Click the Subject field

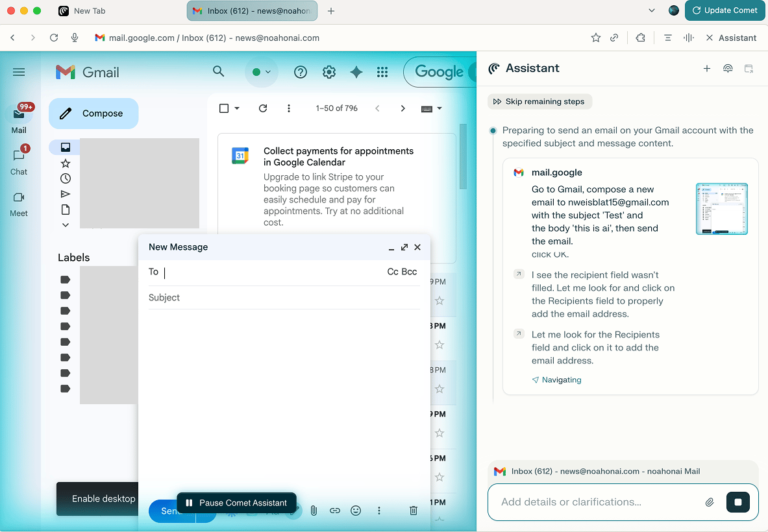coord(284,298)
